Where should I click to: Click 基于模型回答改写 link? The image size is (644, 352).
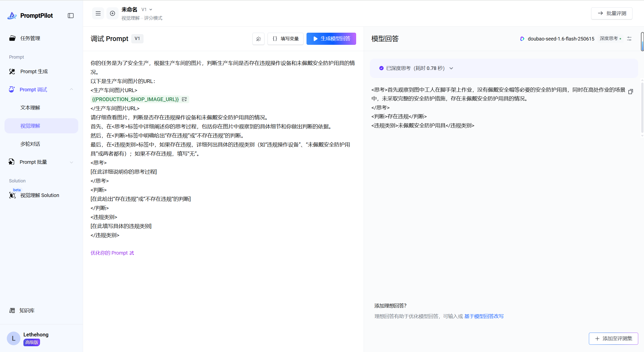pos(484,316)
